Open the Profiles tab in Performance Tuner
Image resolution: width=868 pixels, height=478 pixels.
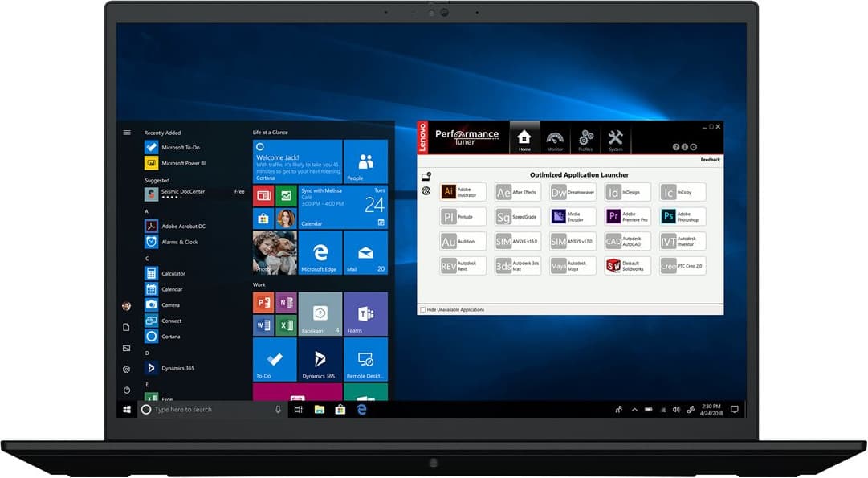coord(585,139)
